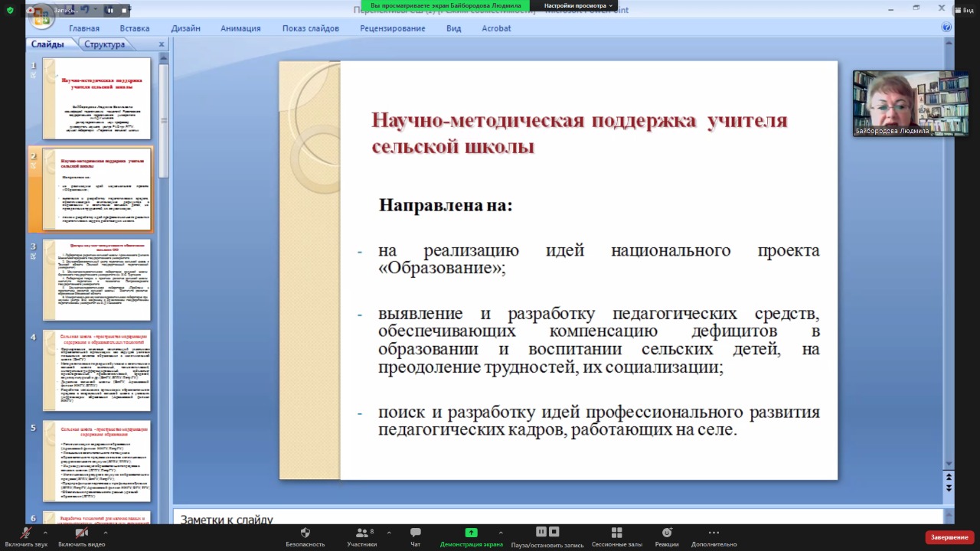This screenshot has width=980, height=551.
Task: Open the Реакции reactions menu
Action: click(666, 533)
